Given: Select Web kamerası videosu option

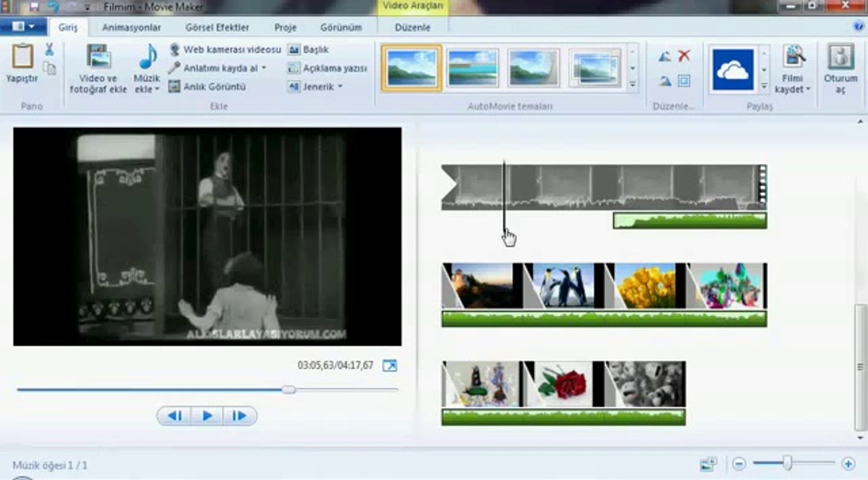Looking at the screenshot, I should [x=225, y=49].
